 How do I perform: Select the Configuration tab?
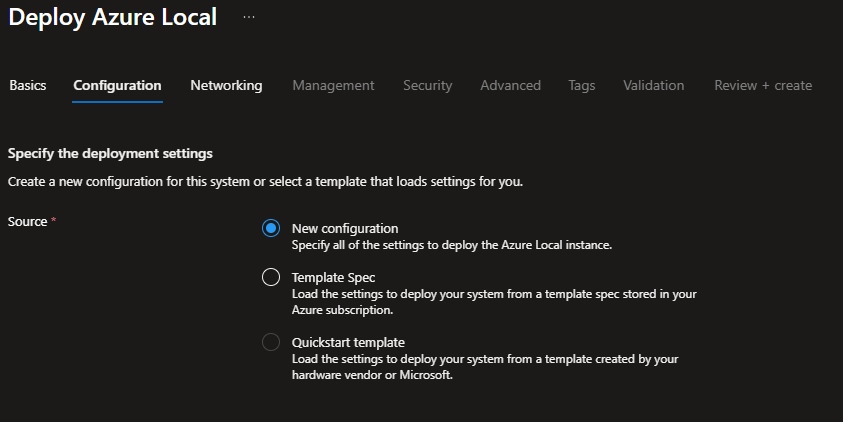tap(117, 86)
